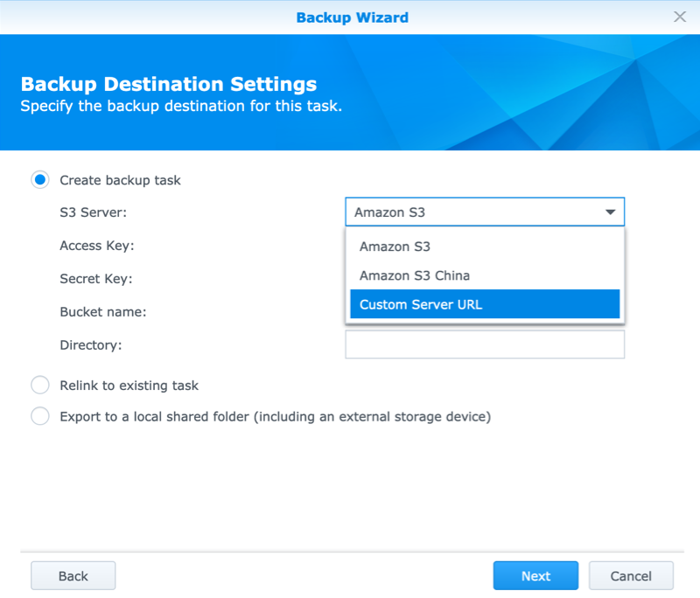Select the Create backup task radio button
The image size is (700, 598).
40,180
